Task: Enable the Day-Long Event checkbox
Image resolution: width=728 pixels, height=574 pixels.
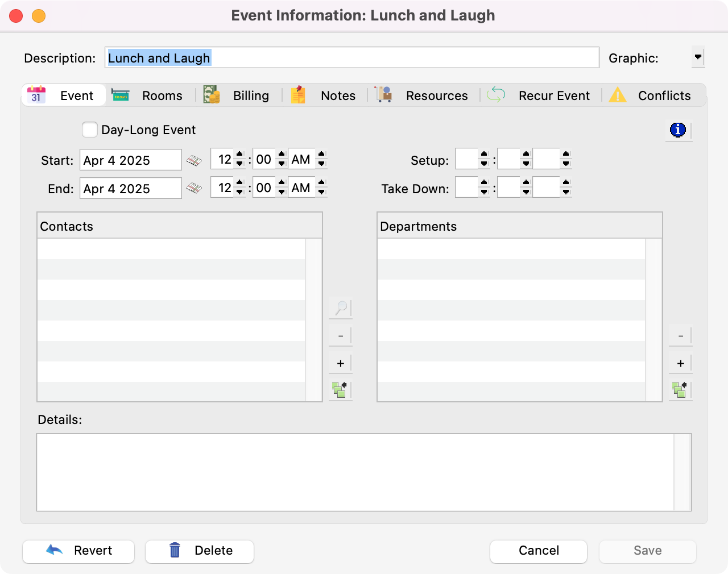Action: tap(90, 130)
